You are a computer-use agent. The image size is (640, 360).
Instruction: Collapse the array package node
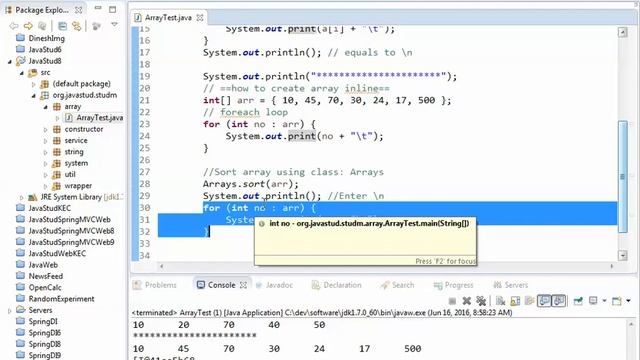click(x=45, y=107)
